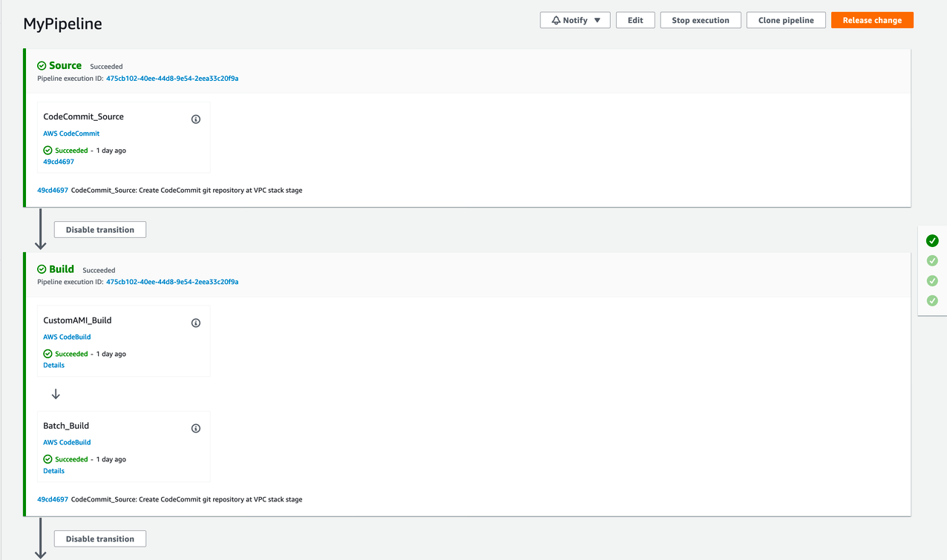Open Source stage pipeline execution ID link
Screen dimensions: 947x560
(172, 78)
